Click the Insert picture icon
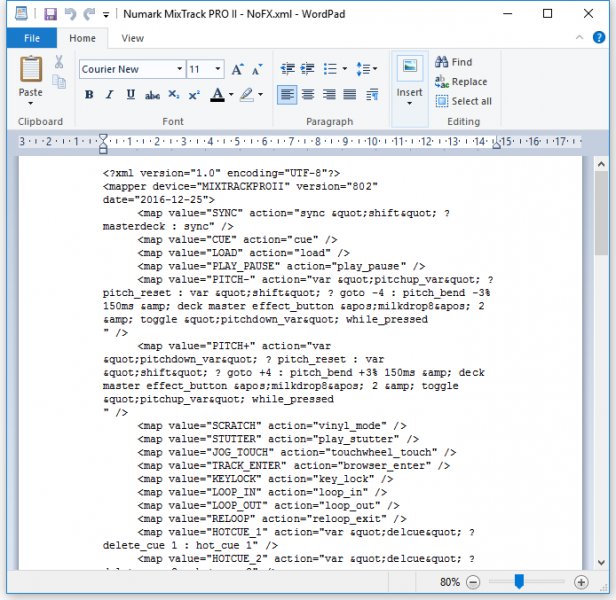Screen dimensions: 616x600 tap(409, 67)
